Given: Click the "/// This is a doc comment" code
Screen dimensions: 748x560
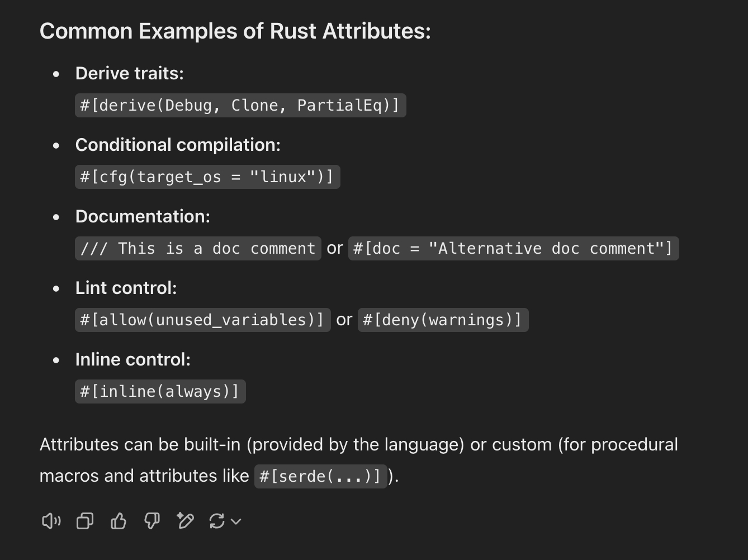Looking at the screenshot, I should click(x=198, y=249).
